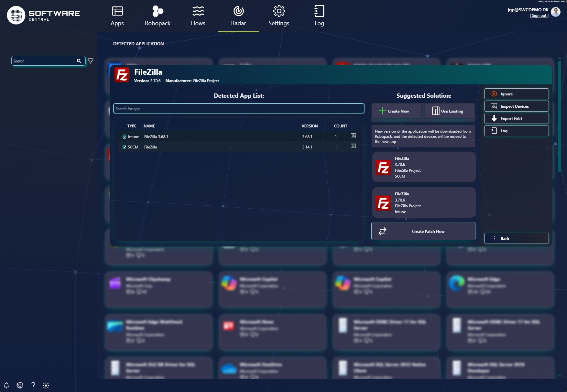Click the sidebar search magnifier icon

[x=79, y=61]
